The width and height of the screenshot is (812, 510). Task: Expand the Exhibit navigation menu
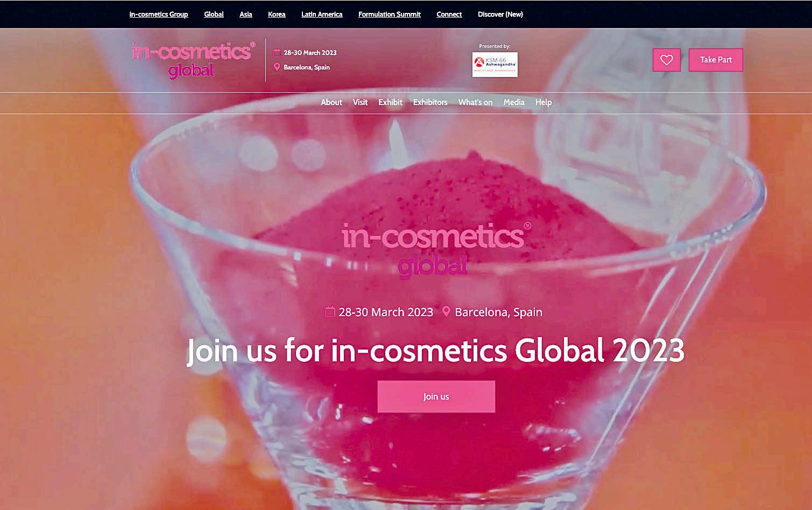(390, 102)
